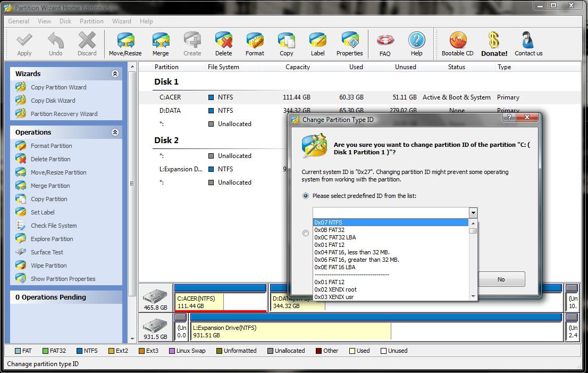This screenshot has height=373, width=588.
Task: Choose Show Partition Properties operation
Action: tap(63, 279)
